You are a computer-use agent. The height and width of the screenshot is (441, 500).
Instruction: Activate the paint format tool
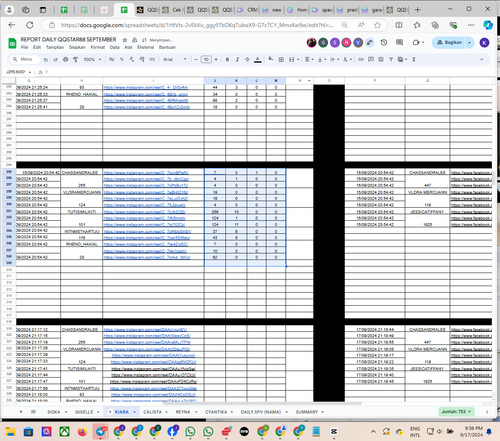coord(75,60)
